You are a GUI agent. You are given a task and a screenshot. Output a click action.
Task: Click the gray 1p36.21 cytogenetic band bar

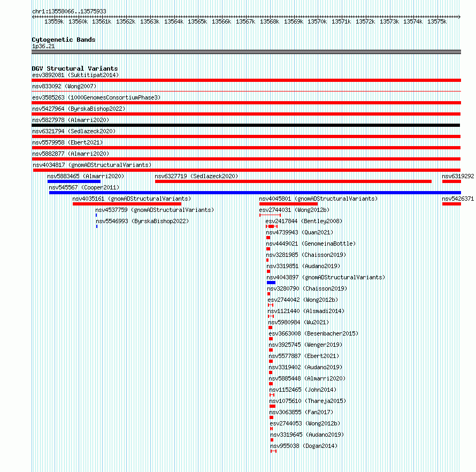click(246, 52)
